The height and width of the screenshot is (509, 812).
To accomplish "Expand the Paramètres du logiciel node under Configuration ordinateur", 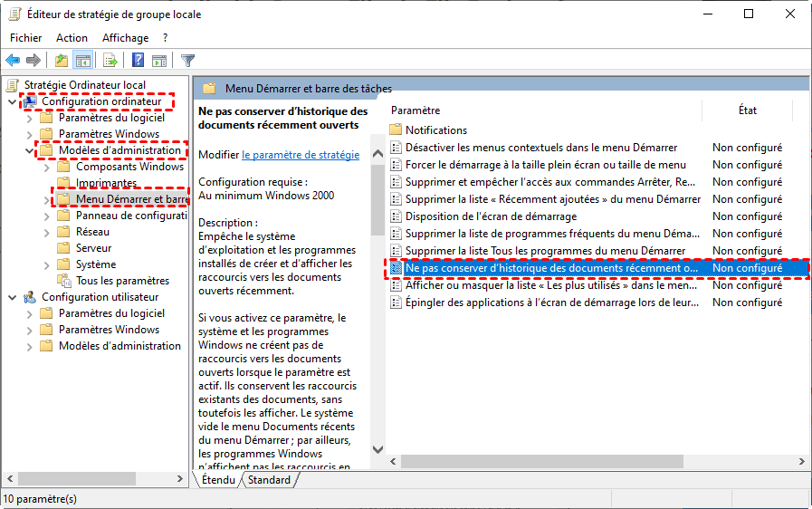I will click(x=28, y=118).
